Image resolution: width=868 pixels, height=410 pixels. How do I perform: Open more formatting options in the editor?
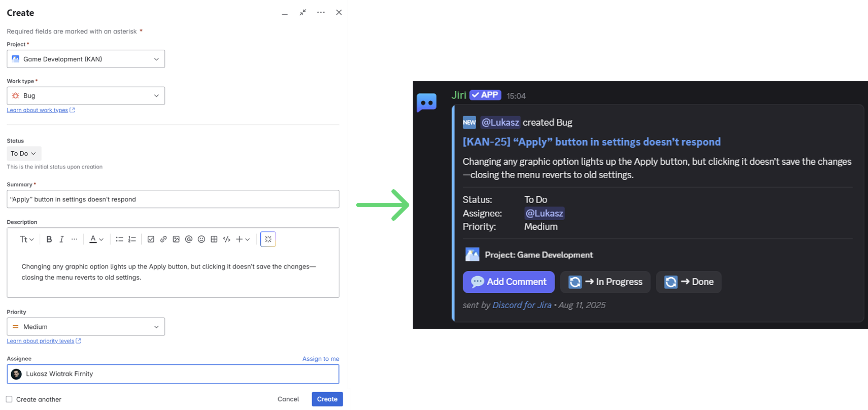point(74,239)
